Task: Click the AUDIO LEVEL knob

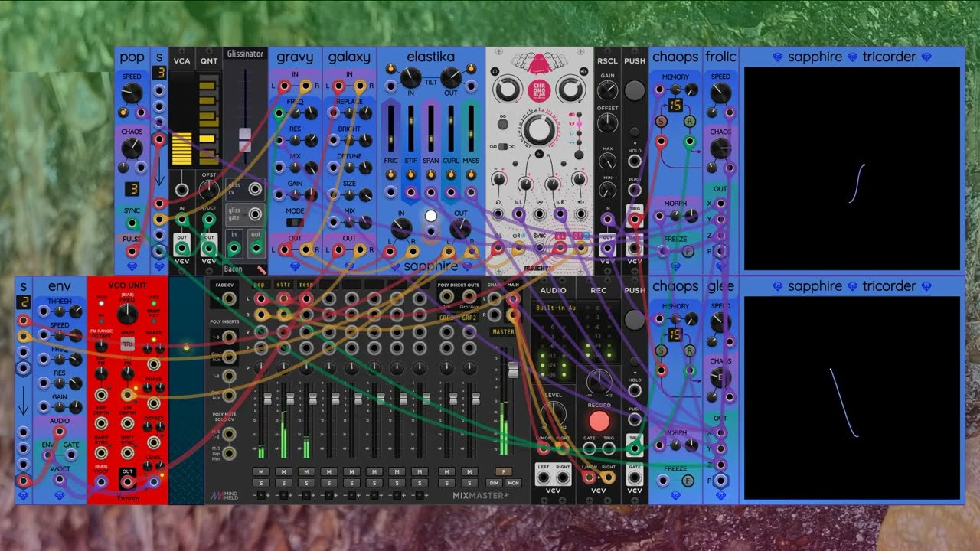Action: coord(553,413)
